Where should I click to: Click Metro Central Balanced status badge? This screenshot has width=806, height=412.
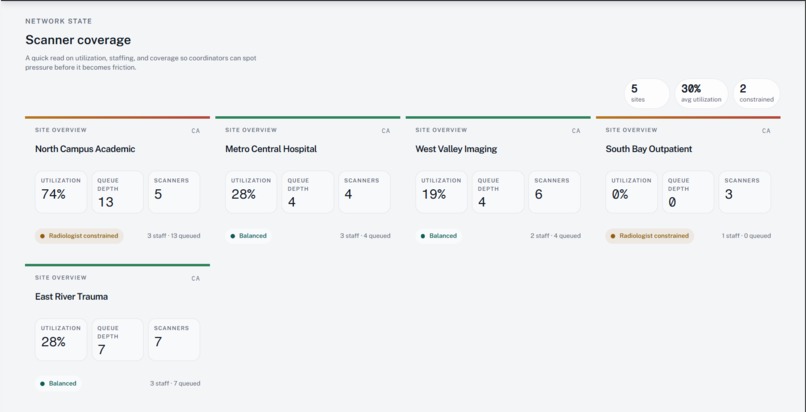[248, 236]
